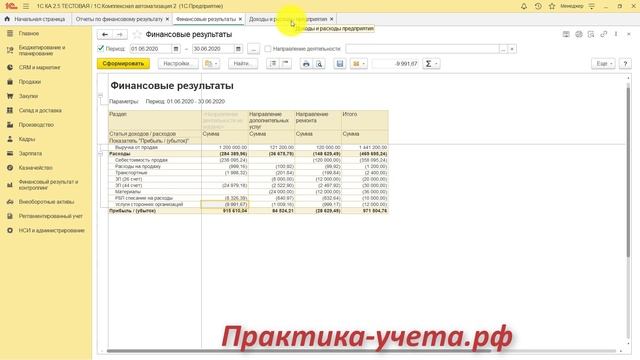The image size is (640, 360).
Task: Open Направление деятельности ellipsis selector
Action: click(x=504, y=49)
